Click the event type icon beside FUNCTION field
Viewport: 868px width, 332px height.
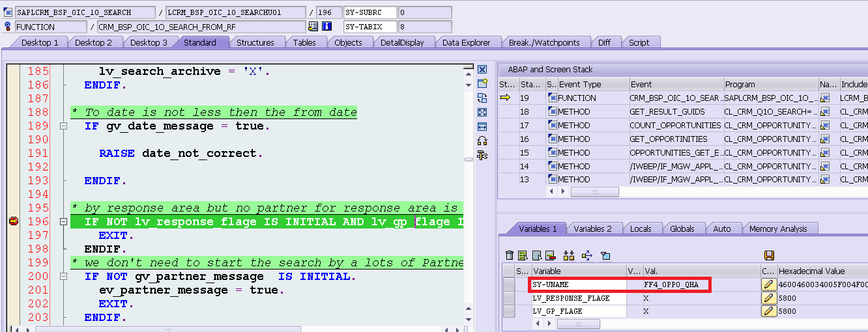8,27
